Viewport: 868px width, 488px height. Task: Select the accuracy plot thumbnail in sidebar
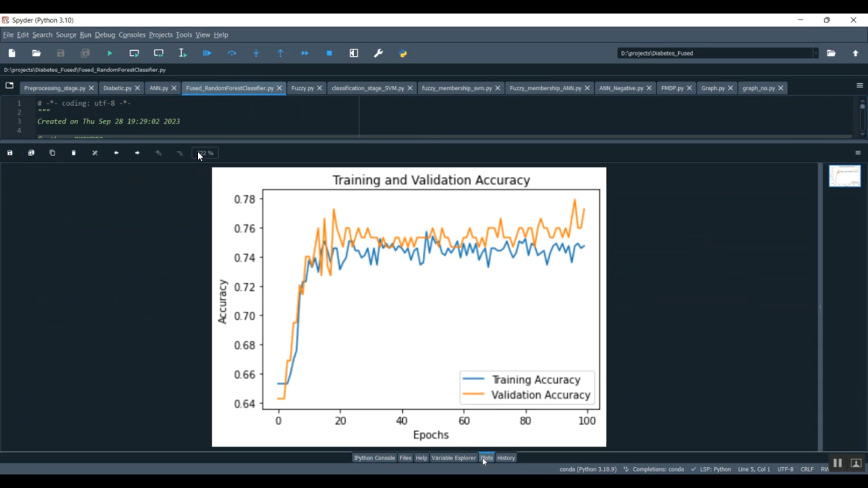pyautogui.click(x=844, y=176)
